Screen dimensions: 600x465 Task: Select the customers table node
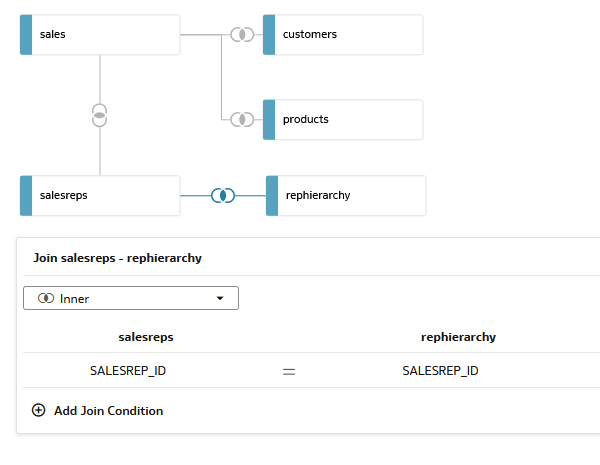point(347,35)
